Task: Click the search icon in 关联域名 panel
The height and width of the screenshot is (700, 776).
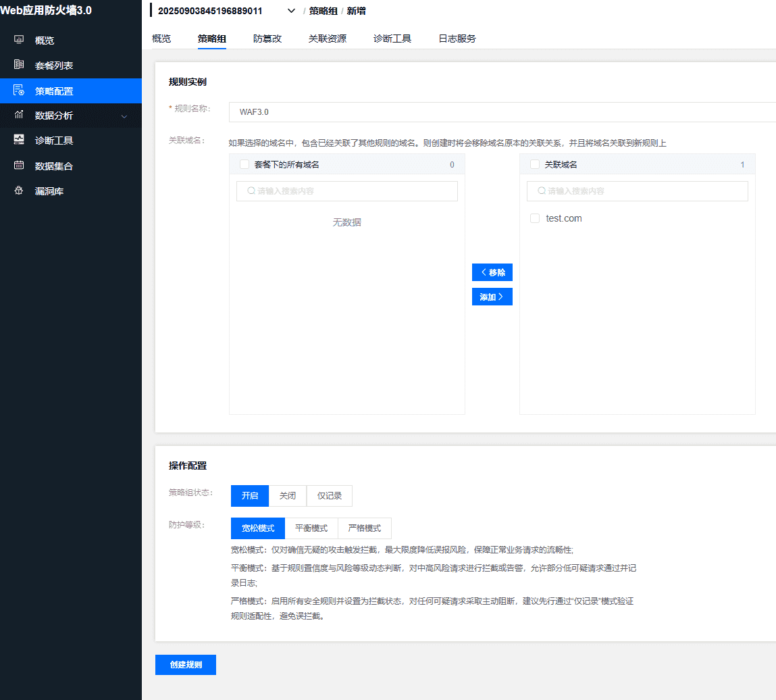Action: click(x=541, y=191)
